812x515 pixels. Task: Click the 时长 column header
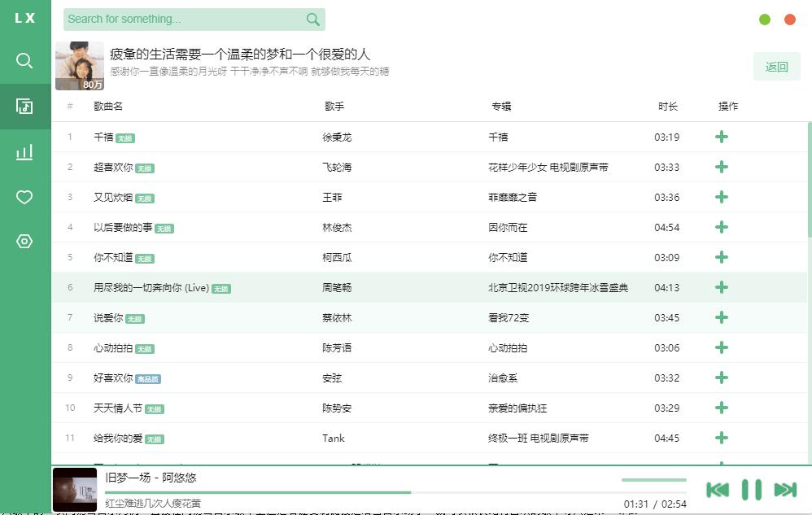[667, 106]
